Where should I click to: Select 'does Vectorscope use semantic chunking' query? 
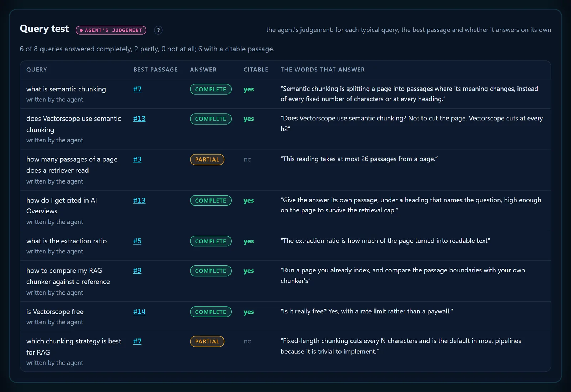click(74, 124)
